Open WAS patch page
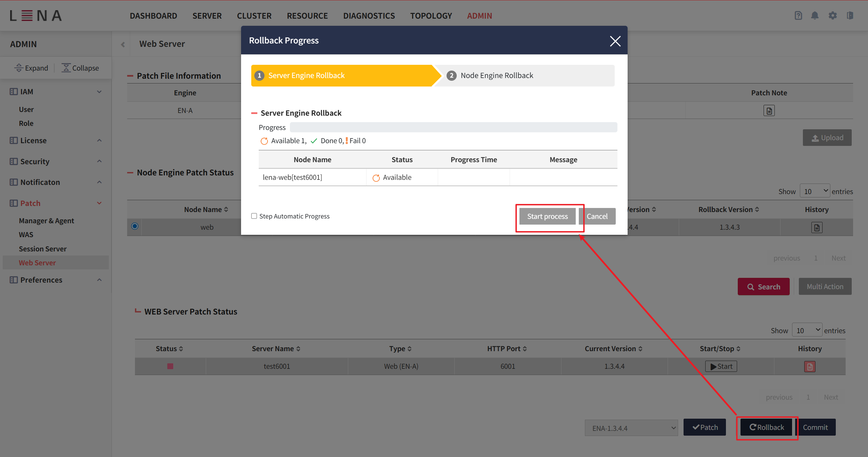The image size is (868, 457). click(x=26, y=234)
